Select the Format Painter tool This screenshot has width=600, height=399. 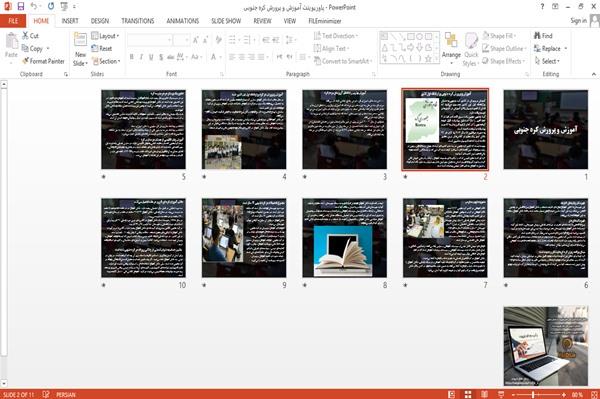click(x=43, y=61)
